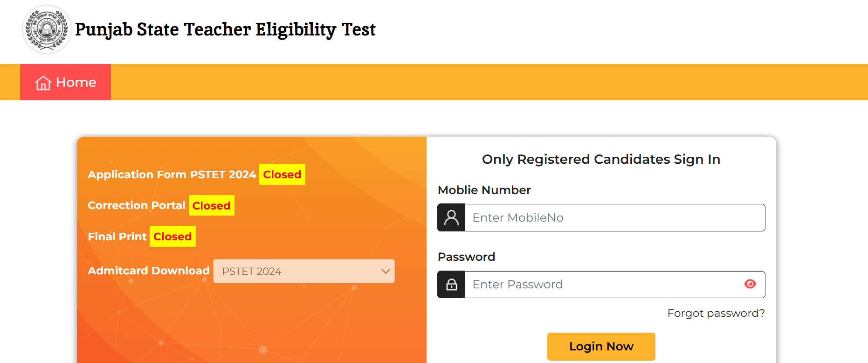Toggle password visibility with the eye icon
Screen dimensions: 868x363
(750, 284)
